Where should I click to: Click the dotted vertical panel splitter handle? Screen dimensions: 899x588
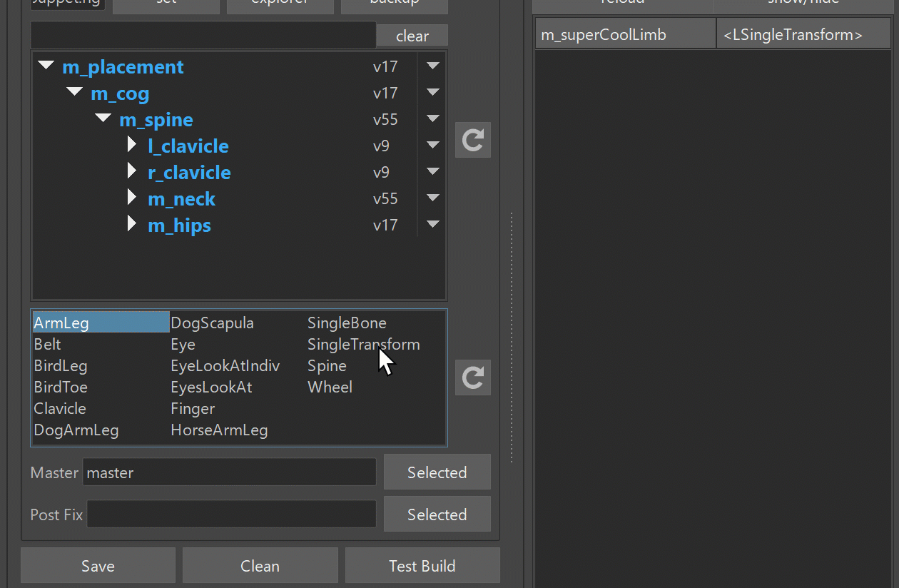click(x=512, y=337)
